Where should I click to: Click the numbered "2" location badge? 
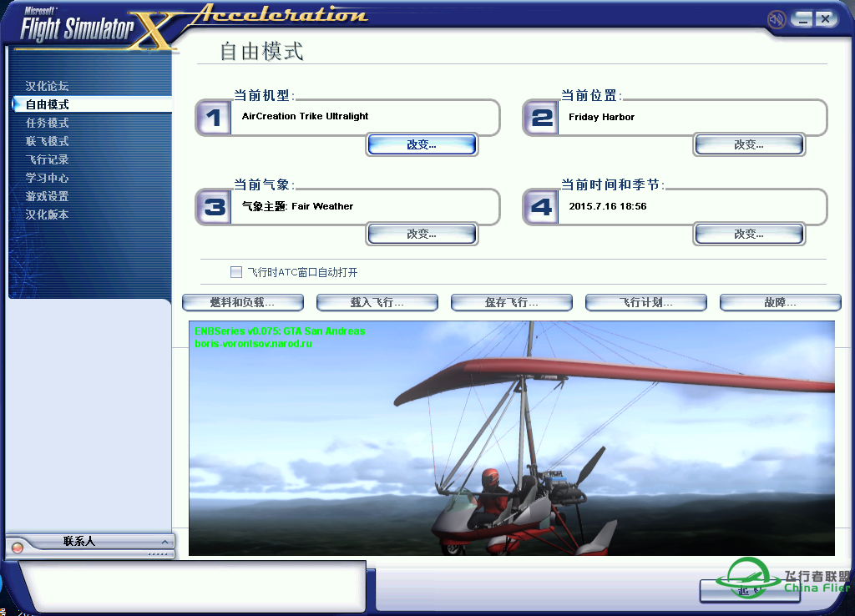540,117
